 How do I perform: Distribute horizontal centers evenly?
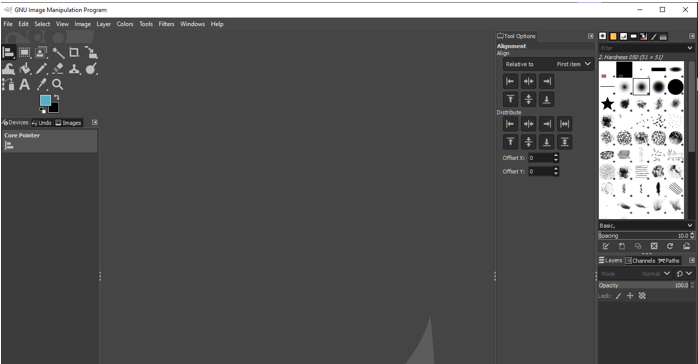point(528,124)
